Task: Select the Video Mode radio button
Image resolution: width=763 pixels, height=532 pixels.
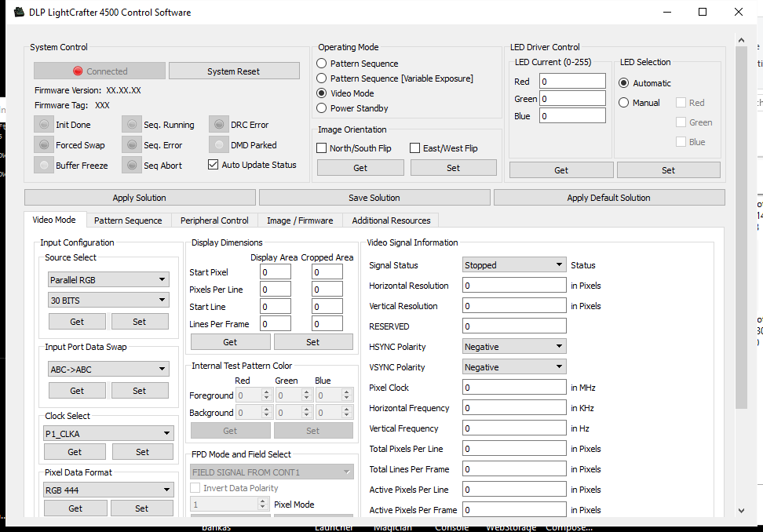Action: tap(321, 93)
